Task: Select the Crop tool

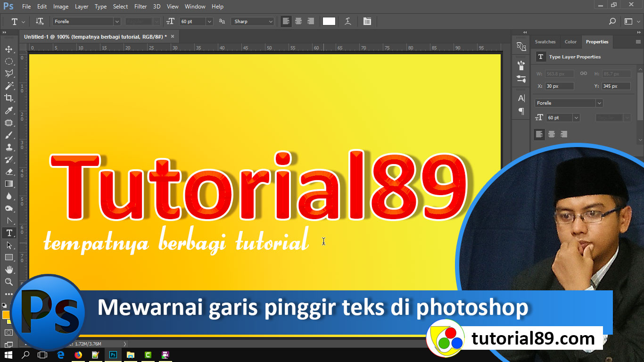Action: pos(8,98)
